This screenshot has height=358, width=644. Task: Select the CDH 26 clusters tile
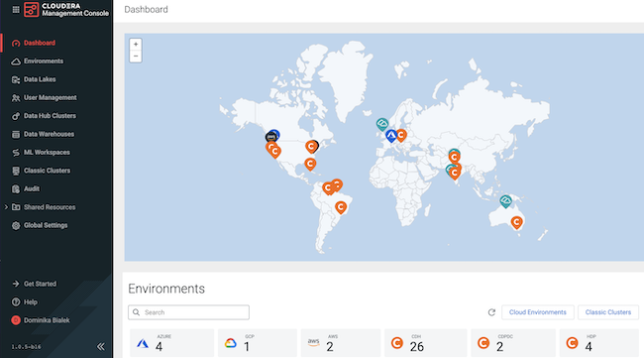[425, 343]
